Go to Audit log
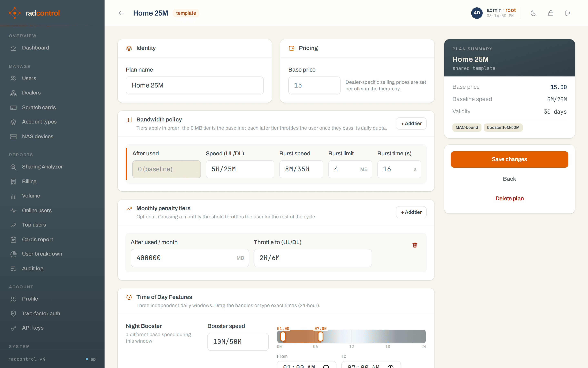The image size is (588, 368). (52, 268)
